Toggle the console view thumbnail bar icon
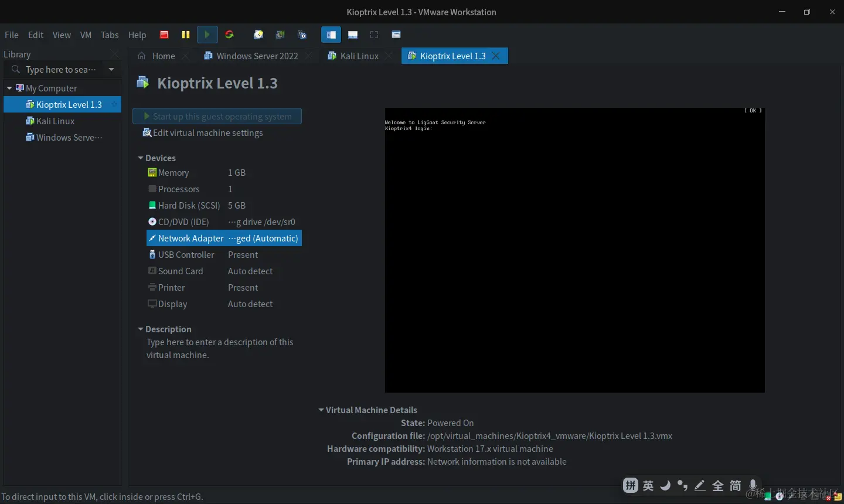 point(353,35)
